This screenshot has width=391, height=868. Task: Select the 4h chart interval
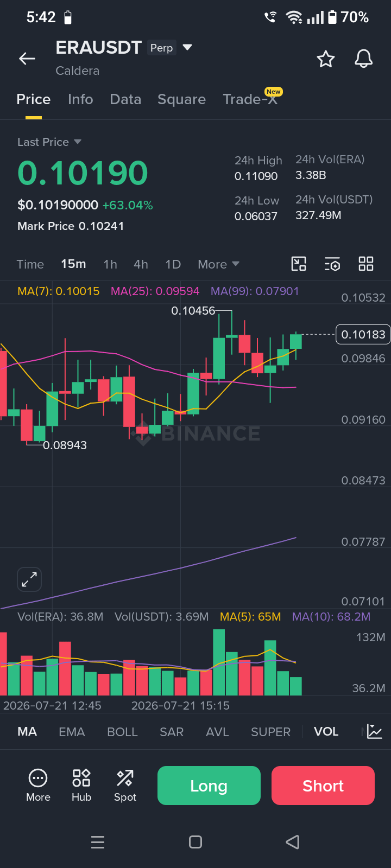tap(141, 264)
